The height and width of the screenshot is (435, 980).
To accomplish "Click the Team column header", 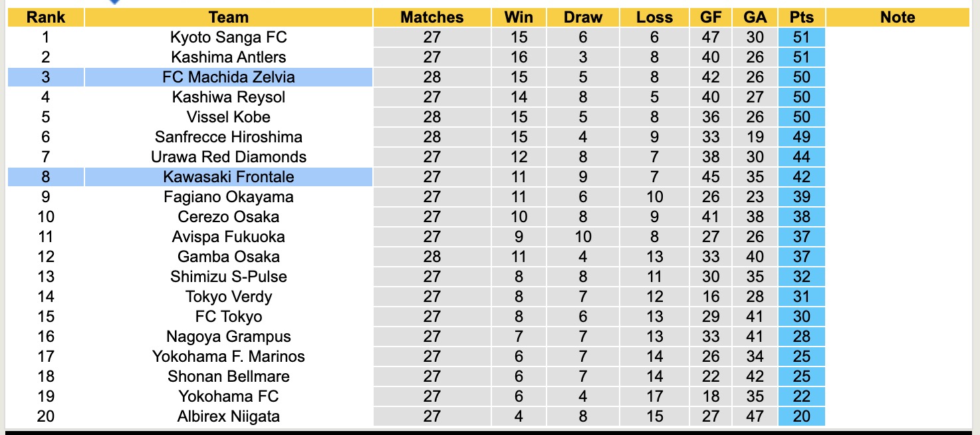I will pos(228,17).
